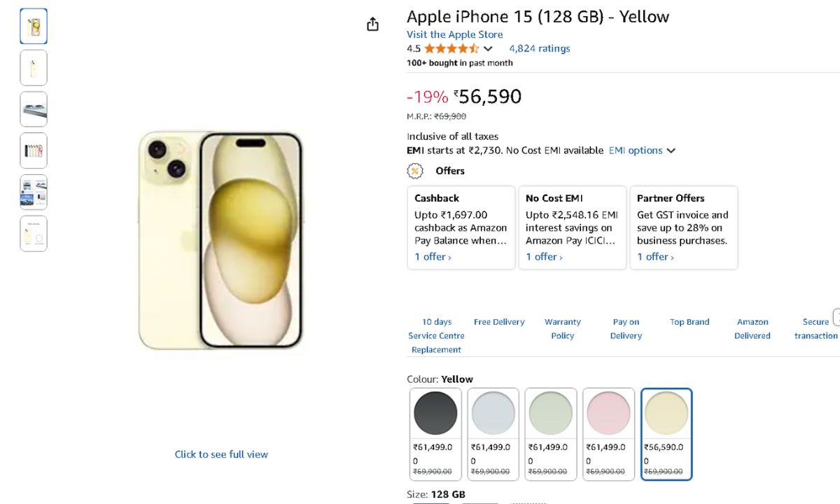Screen dimensions: 840x504
Task: Open the Cashback offer card
Action: point(461,227)
